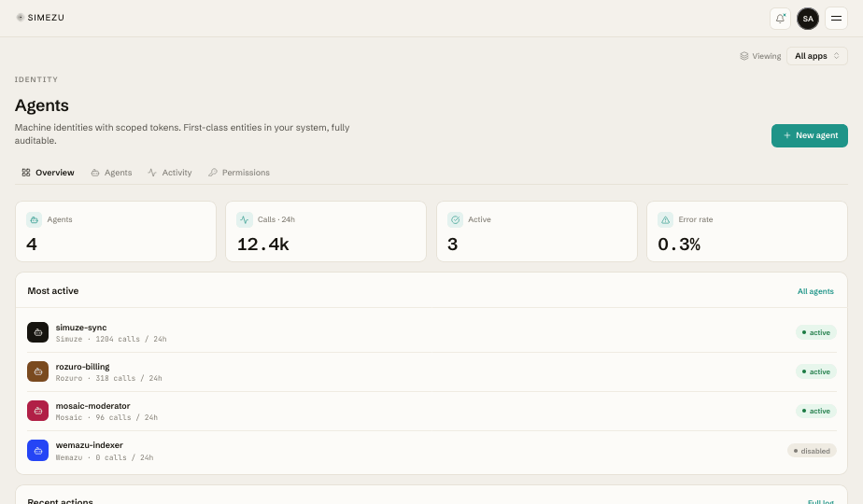Open the Activity tab
The image size is (863, 504).
pyautogui.click(x=170, y=173)
